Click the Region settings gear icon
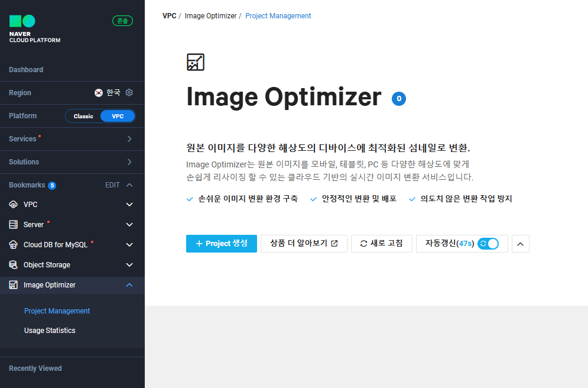Viewport: 588px width, 388px height. 129,92
